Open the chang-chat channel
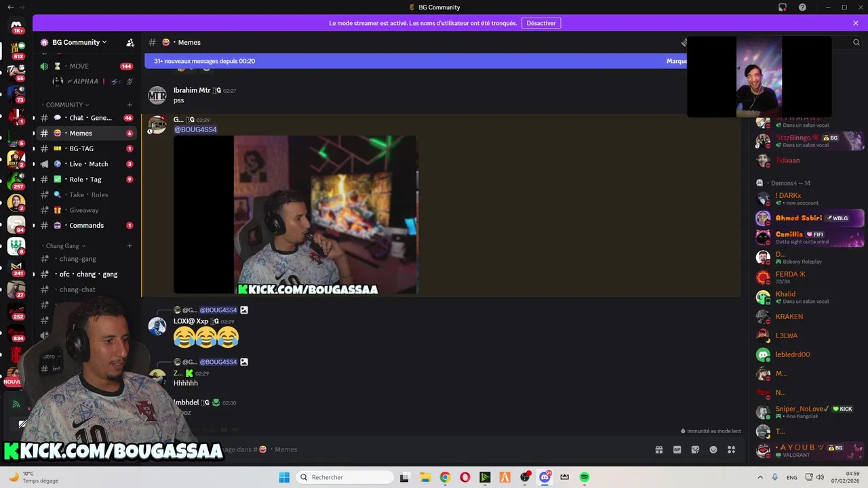This screenshot has width=868, height=488. (x=86, y=289)
